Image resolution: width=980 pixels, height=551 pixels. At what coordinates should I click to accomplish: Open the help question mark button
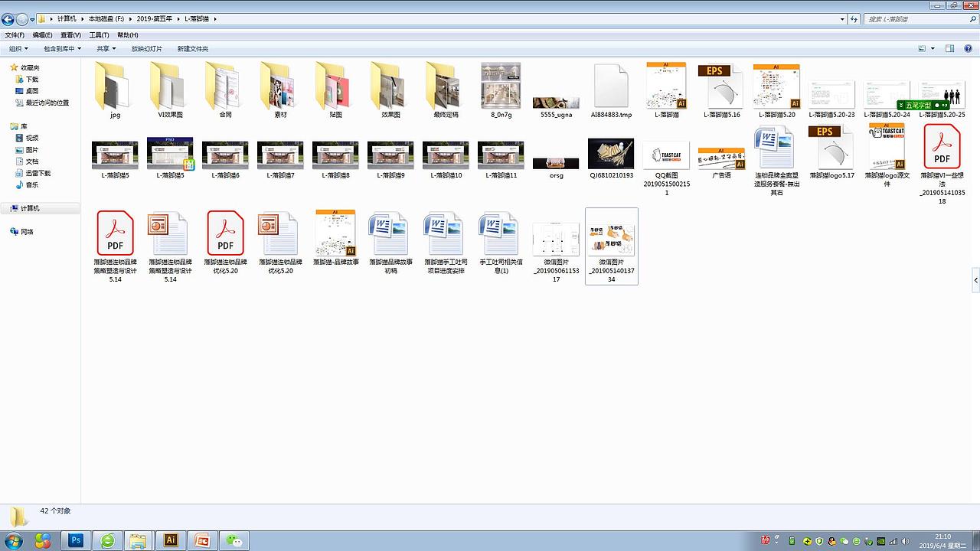click(966, 48)
